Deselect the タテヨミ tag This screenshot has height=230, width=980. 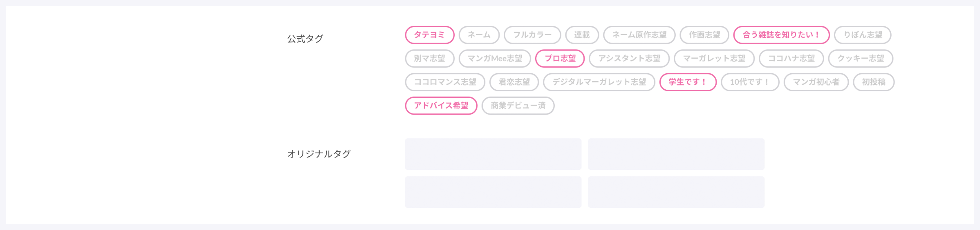430,35
